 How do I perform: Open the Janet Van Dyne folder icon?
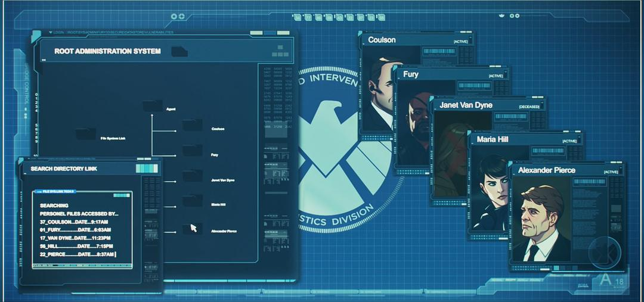pos(192,176)
